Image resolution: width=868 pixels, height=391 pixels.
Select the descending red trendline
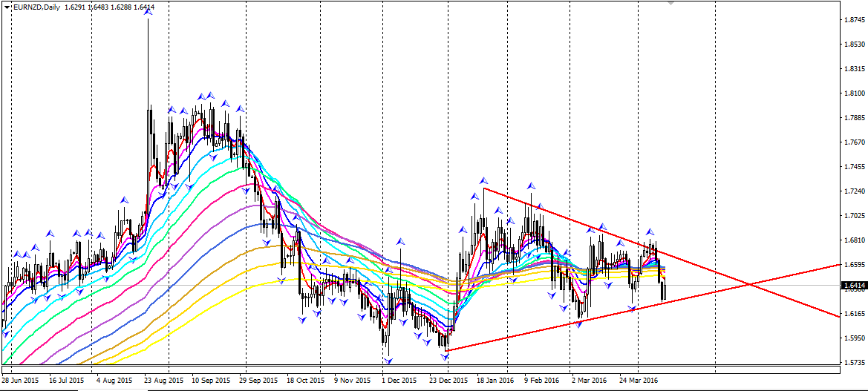(x=662, y=254)
